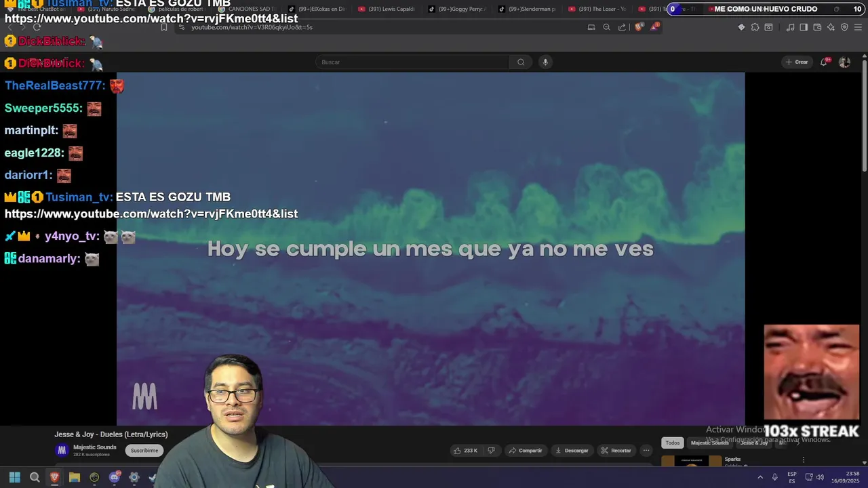Open the browser extensions puzzle icon
868x488 pixels.
point(755,27)
